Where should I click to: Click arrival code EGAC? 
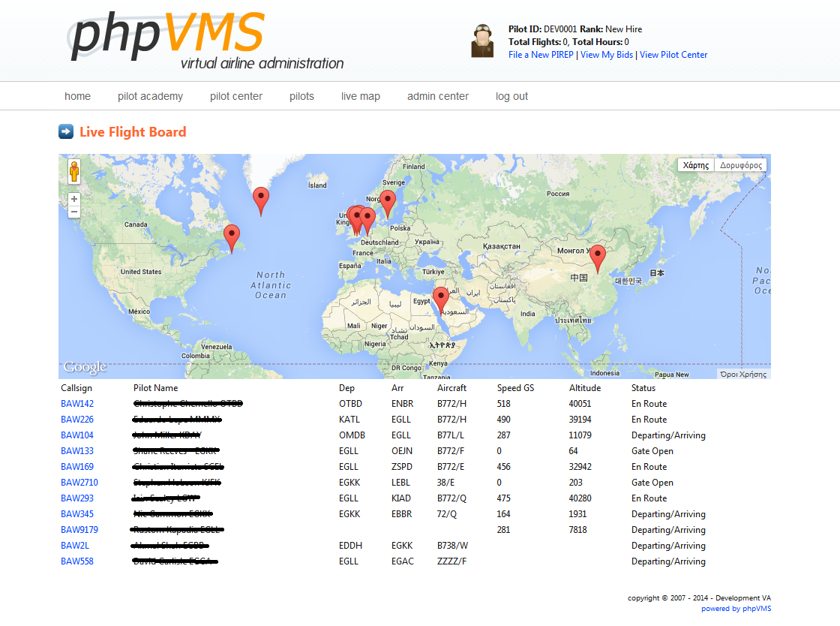point(402,561)
